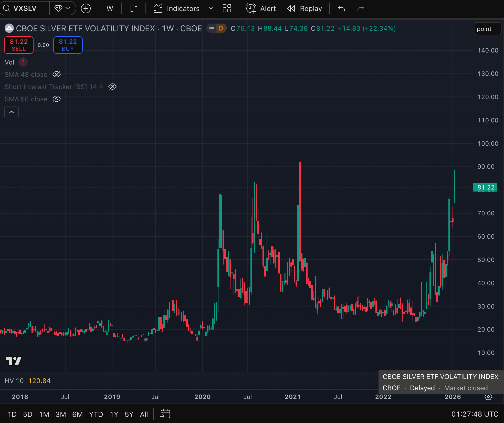Click the redo arrow
The width and height of the screenshot is (504, 423).
[x=361, y=8]
